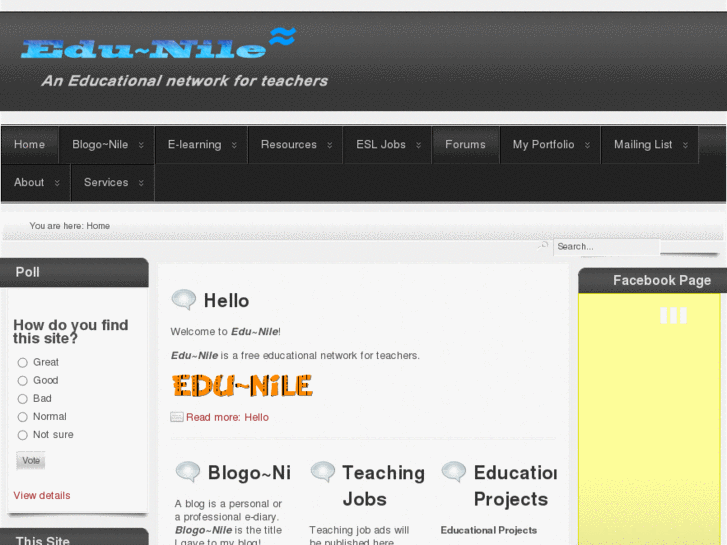Expand the E-learning menu arrow
The height and width of the screenshot is (545, 727).
[234, 145]
